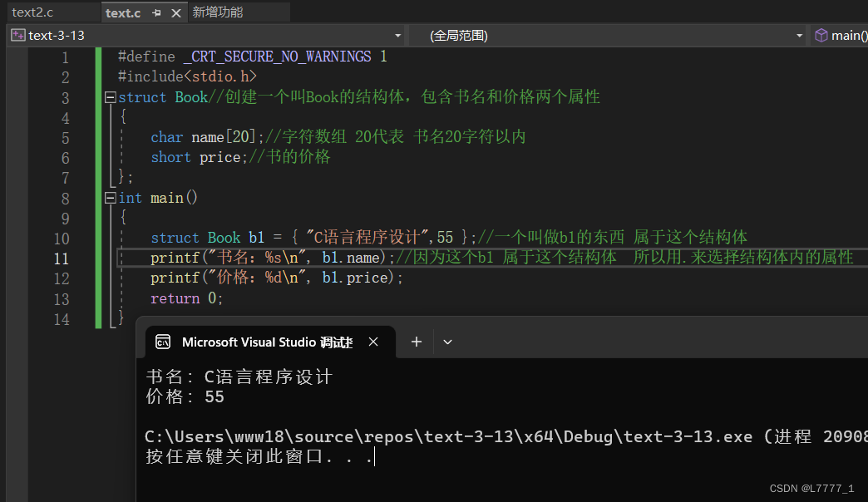Image resolution: width=868 pixels, height=502 pixels.
Task: Click line number 10 in the gutter
Action: click(x=62, y=238)
